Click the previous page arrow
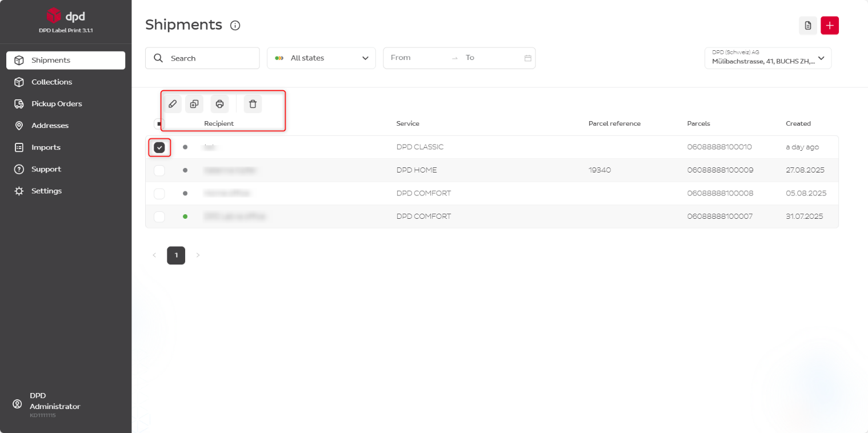The height and width of the screenshot is (433, 868). 154,255
